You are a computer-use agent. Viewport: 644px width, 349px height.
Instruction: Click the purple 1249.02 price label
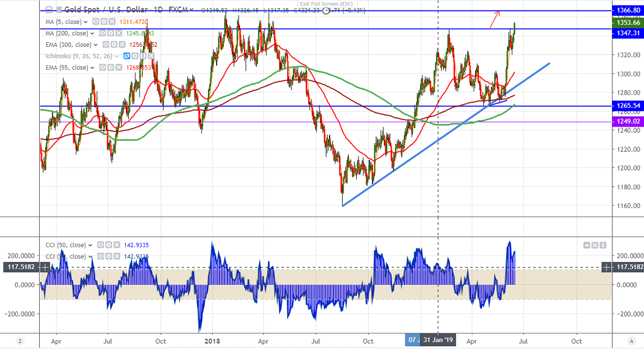pyautogui.click(x=628, y=121)
